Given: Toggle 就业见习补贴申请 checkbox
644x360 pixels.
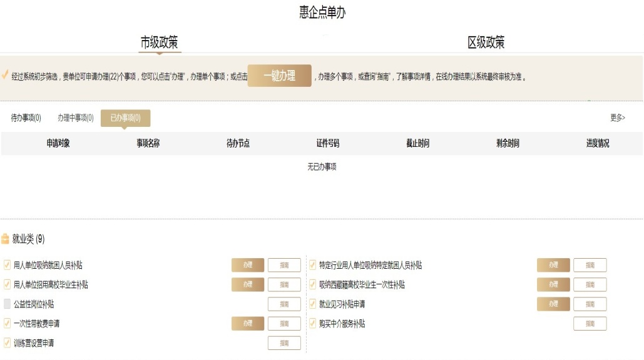Looking at the screenshot, I should [x=312, y=304].
